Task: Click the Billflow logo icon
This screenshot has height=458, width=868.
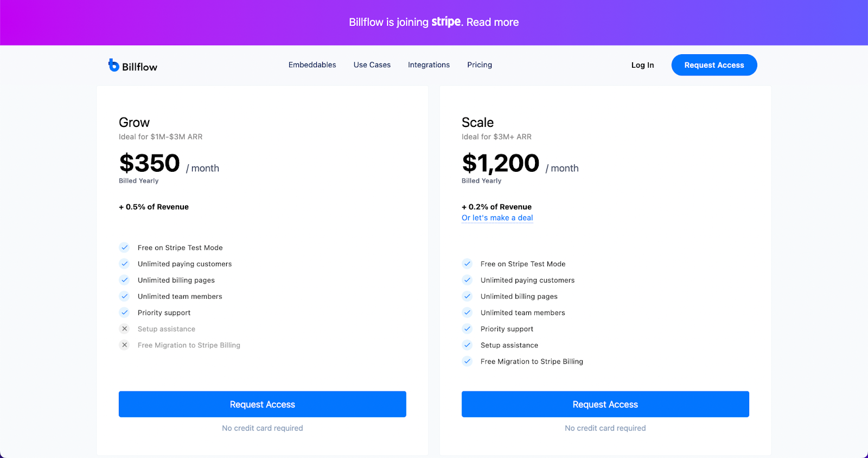Action: 113,65
